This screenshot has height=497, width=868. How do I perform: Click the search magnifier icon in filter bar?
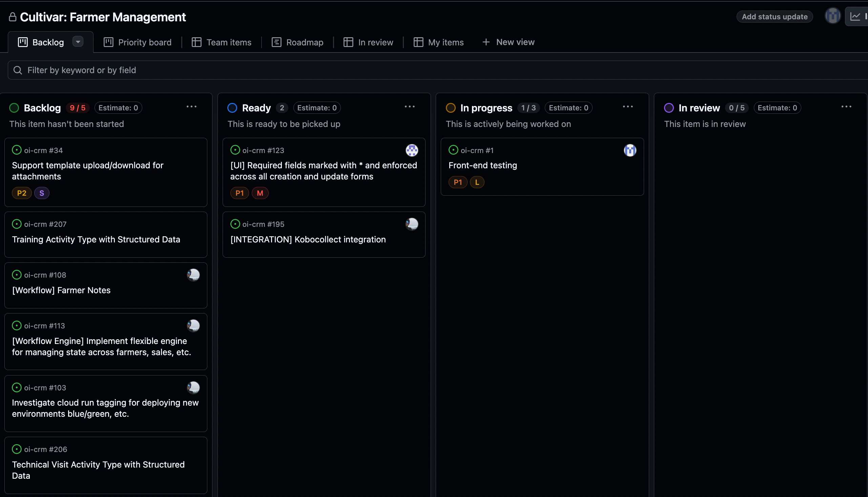pyautogui.click(x=18, y=70)
